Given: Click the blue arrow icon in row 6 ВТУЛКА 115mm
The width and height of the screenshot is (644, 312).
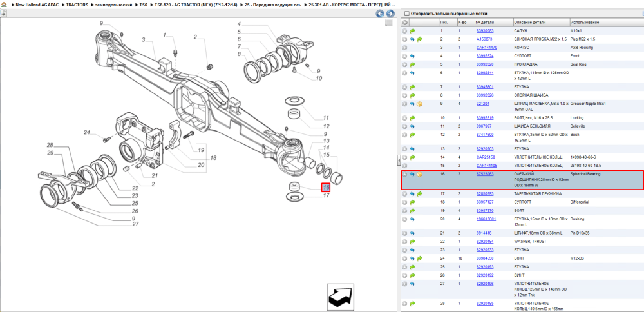Looking at the screenshot, I should (x=412, y=73).
